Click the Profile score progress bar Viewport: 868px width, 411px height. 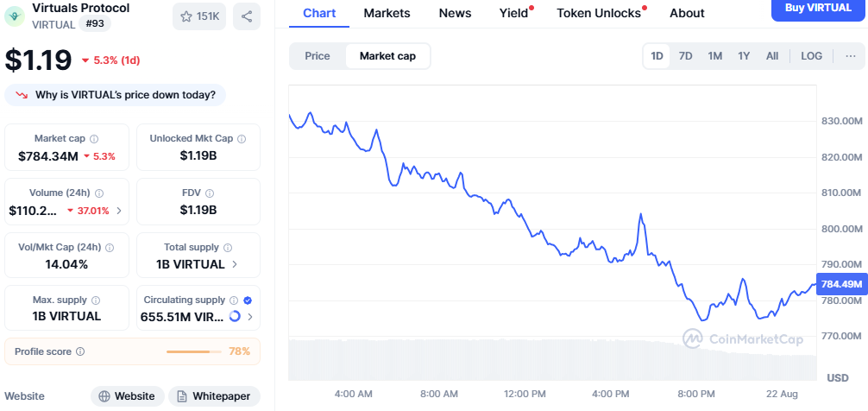192,351
